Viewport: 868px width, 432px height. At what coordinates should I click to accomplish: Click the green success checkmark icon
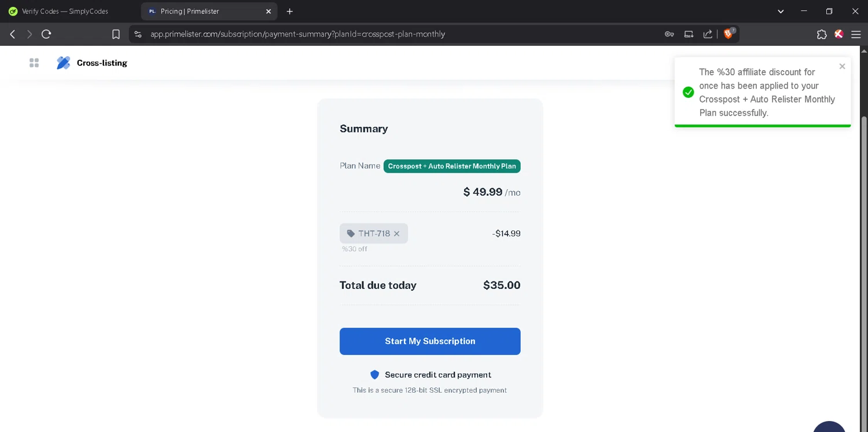pyautogui.click(x=688, y=92)
